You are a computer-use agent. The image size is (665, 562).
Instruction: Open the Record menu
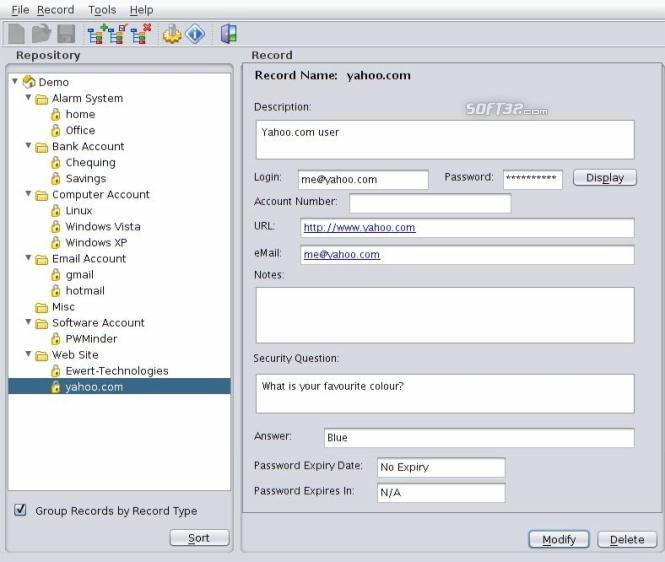click(x=56, y=10)
